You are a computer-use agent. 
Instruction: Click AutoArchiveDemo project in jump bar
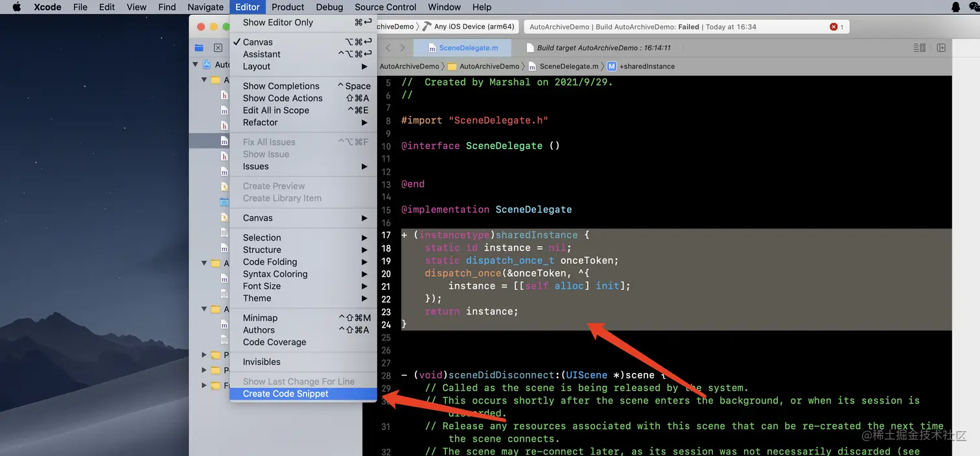pos(409,66)
